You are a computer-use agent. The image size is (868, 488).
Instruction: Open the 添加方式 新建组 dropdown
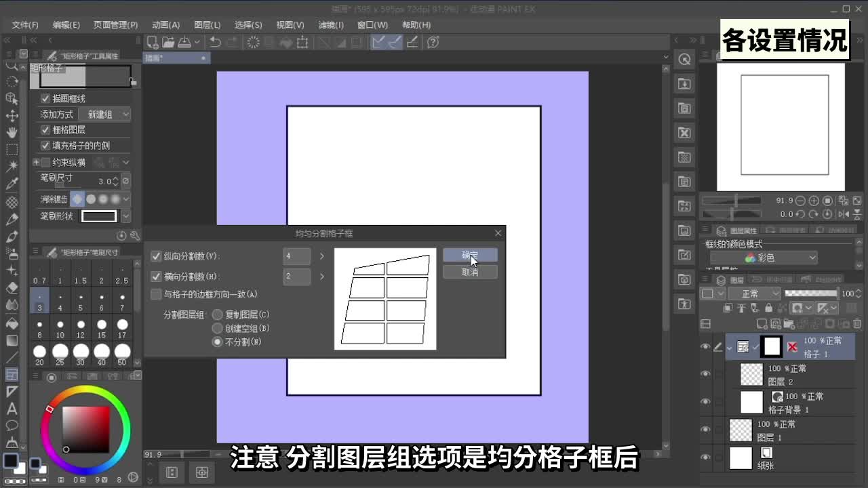pos(105,115)
